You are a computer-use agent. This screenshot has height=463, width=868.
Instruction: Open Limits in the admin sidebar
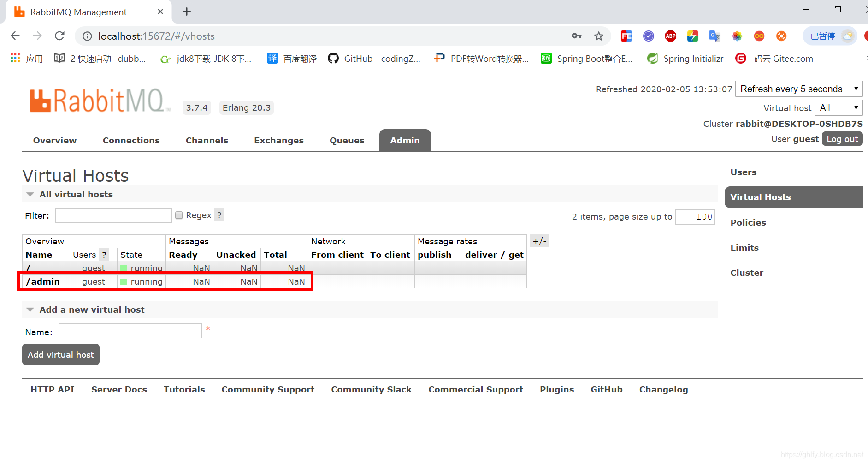pos(744,248)
